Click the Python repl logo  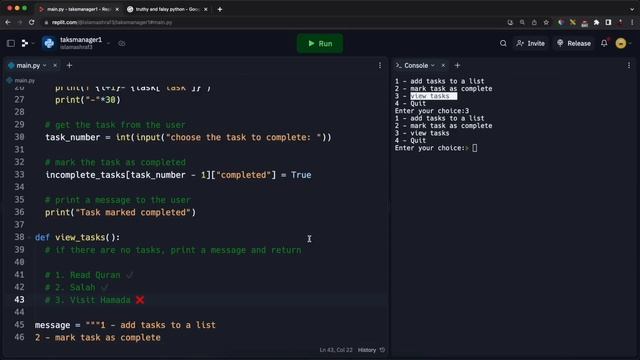tap(49, 43)
